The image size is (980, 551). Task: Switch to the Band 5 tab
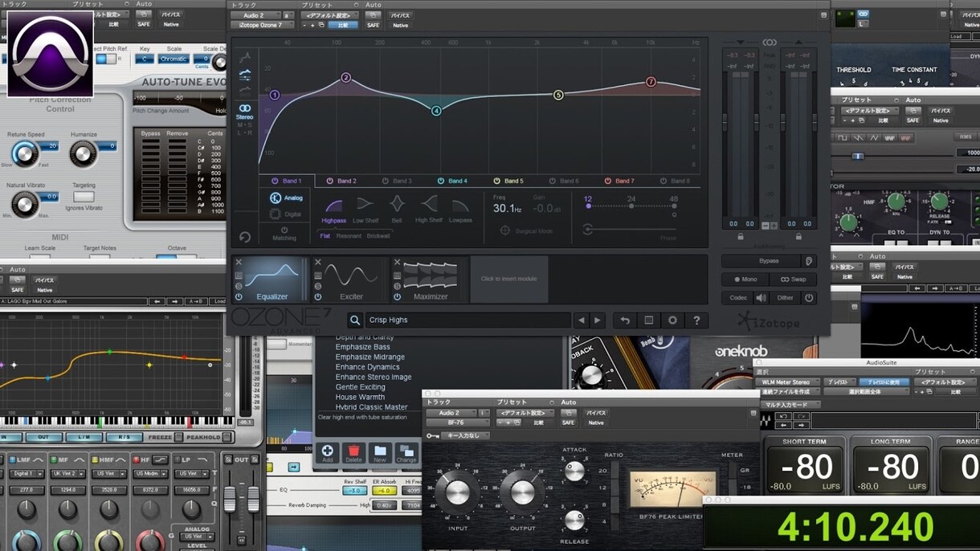[508, 182]
